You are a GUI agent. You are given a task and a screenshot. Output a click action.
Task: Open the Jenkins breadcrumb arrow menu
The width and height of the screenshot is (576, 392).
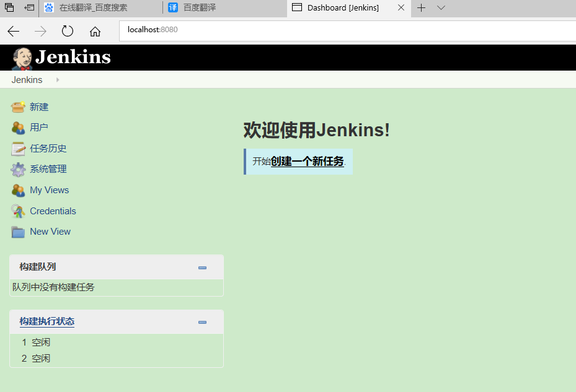pyautogui.click(x=58, y=80)
